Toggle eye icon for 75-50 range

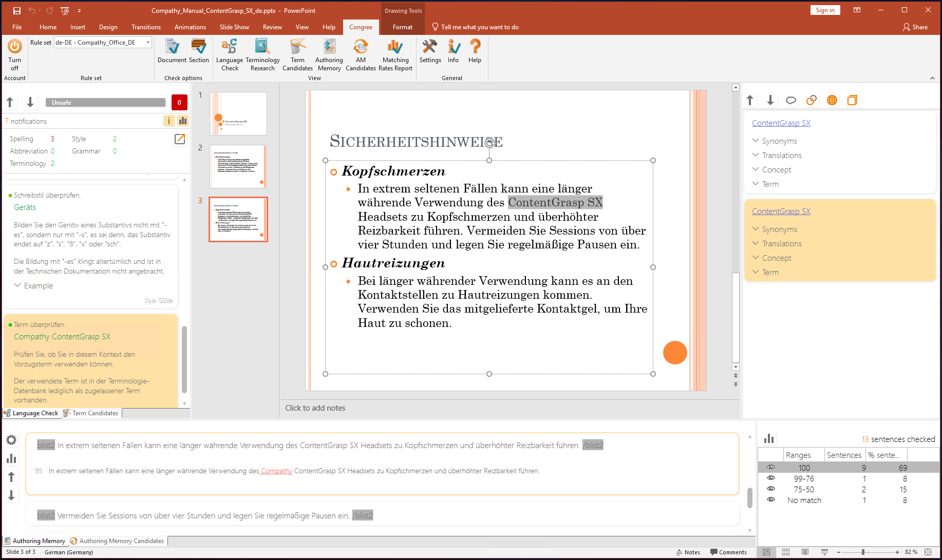click(x=770, y=489)
